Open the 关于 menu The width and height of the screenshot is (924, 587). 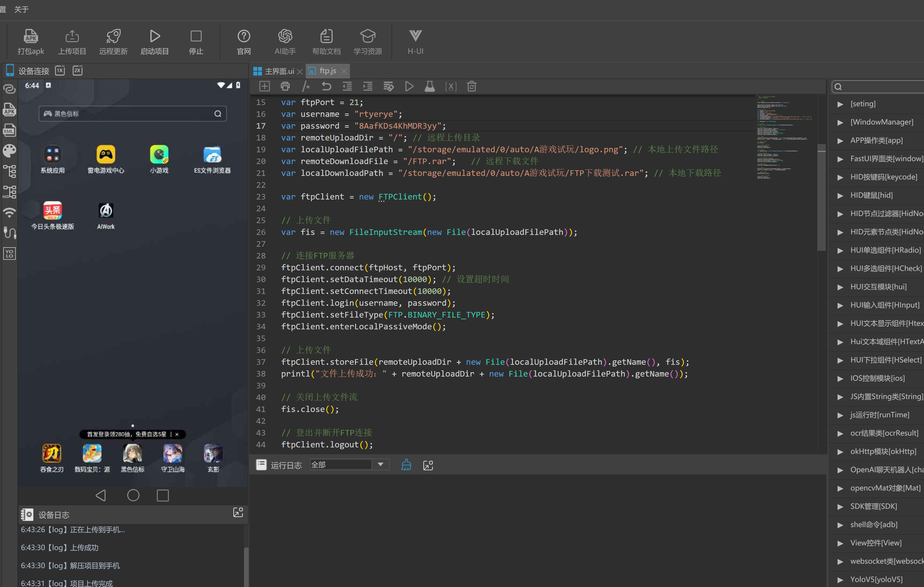22,9
